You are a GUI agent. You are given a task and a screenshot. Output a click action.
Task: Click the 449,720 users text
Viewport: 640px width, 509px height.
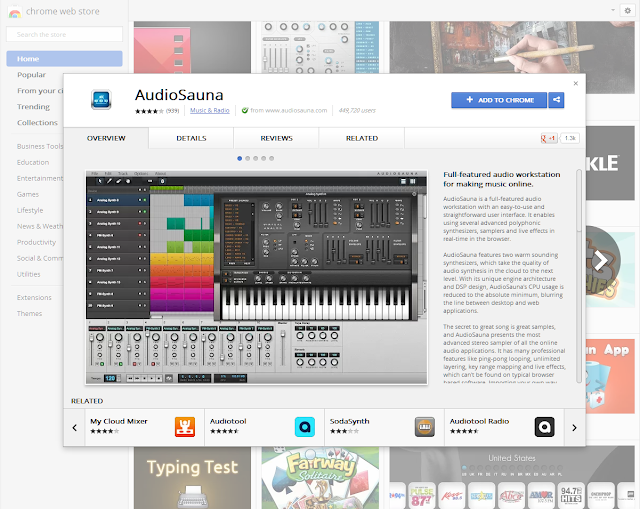357,111
